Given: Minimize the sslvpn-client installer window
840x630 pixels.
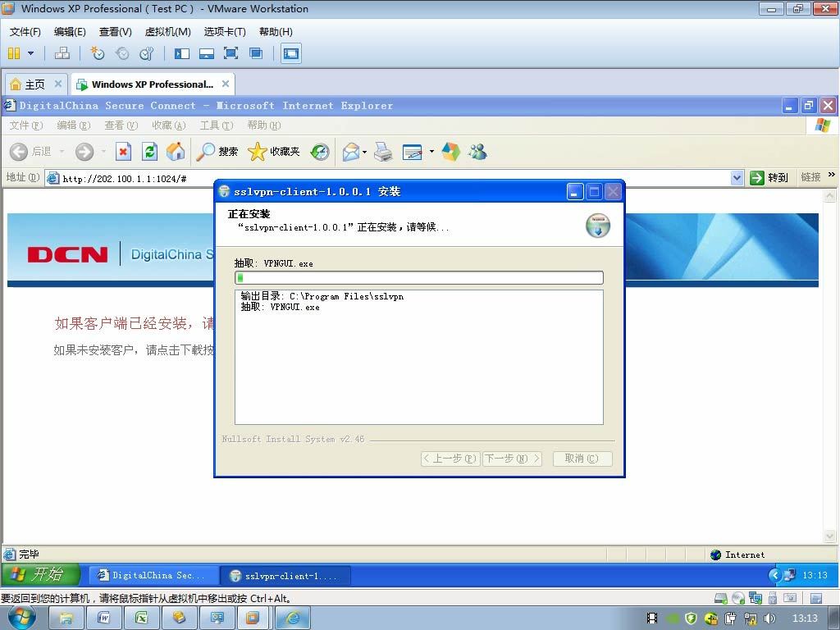Looking at the screenshot, I should 575,192.
